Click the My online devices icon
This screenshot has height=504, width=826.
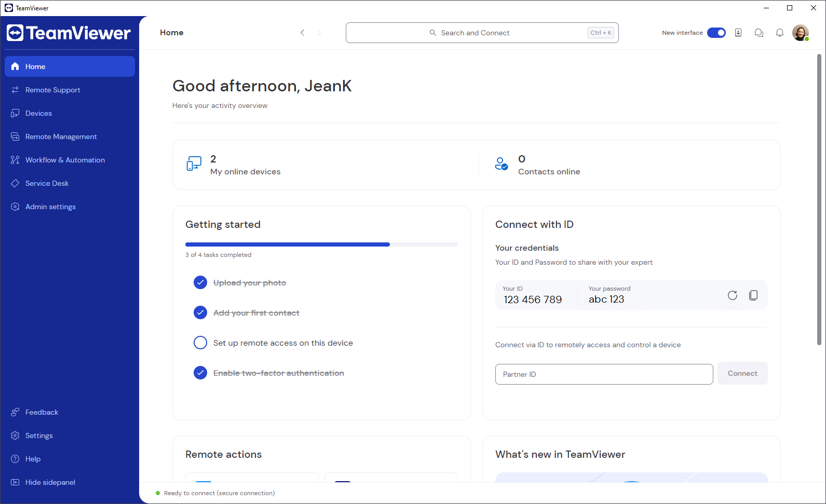(194, 164)
